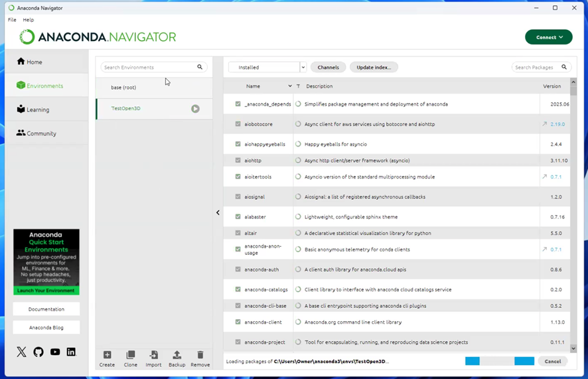Image resolution: width=588 pixels, height=379 pixels.
Task: Click the upgrade arrow next to aioitertools version
Action: pos(544,177)
